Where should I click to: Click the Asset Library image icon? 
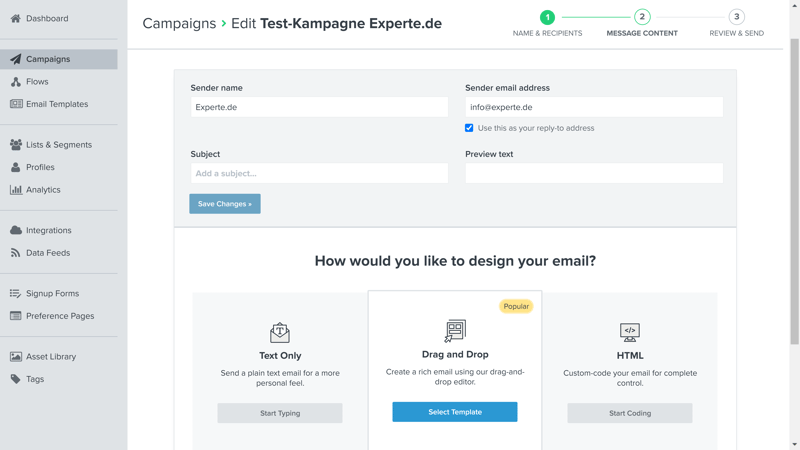tap(16, 357)
